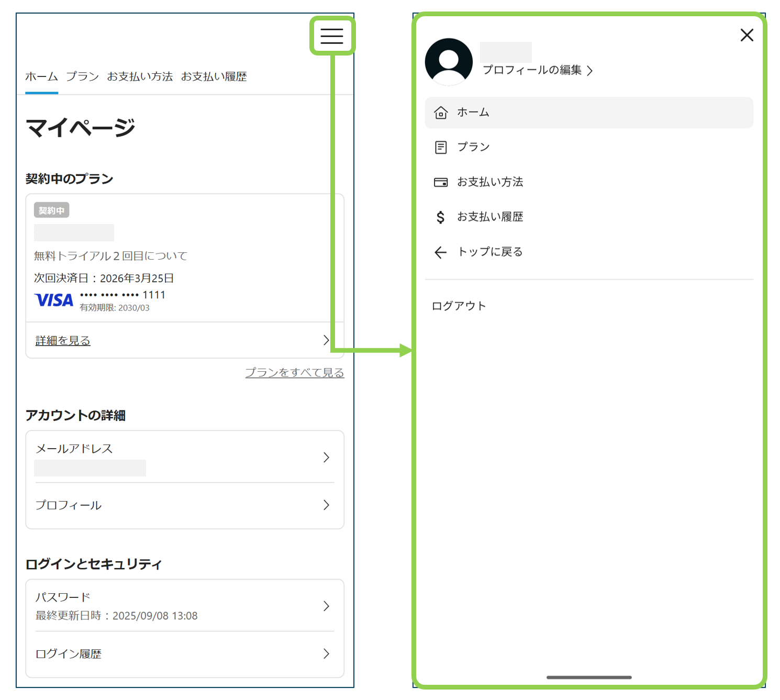
Task: Click the plan document icon
Action: coord(441,147)
